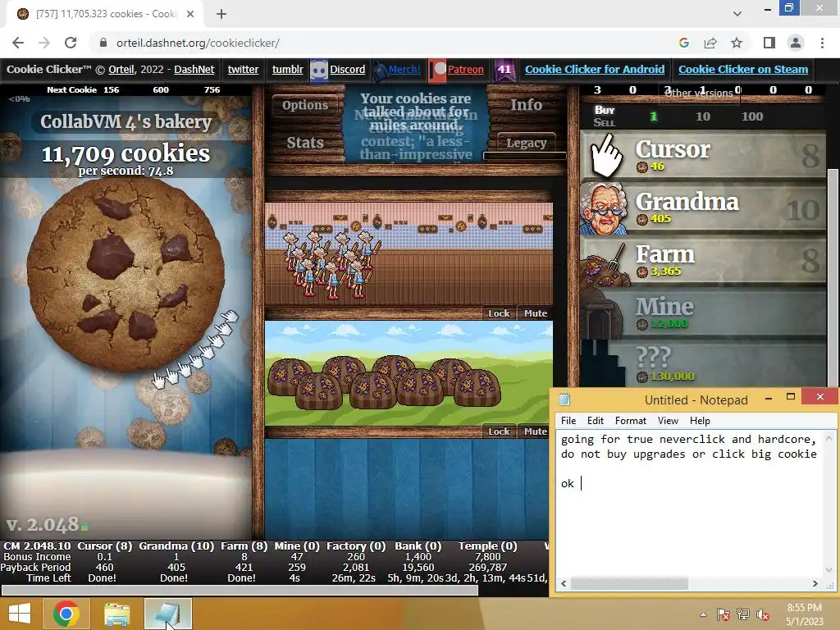840x630 pixels.
Task: Open the Info panel
Action: coord(526,105)
